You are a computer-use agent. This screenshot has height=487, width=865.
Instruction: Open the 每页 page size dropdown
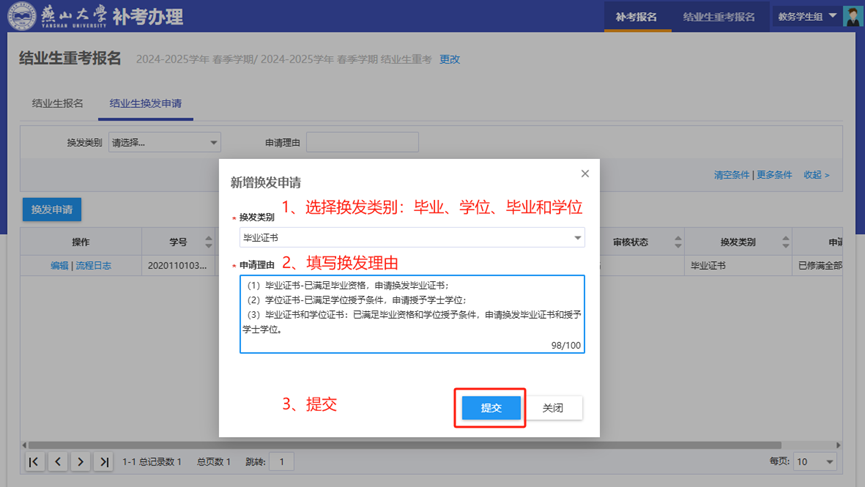click(815, 462)
